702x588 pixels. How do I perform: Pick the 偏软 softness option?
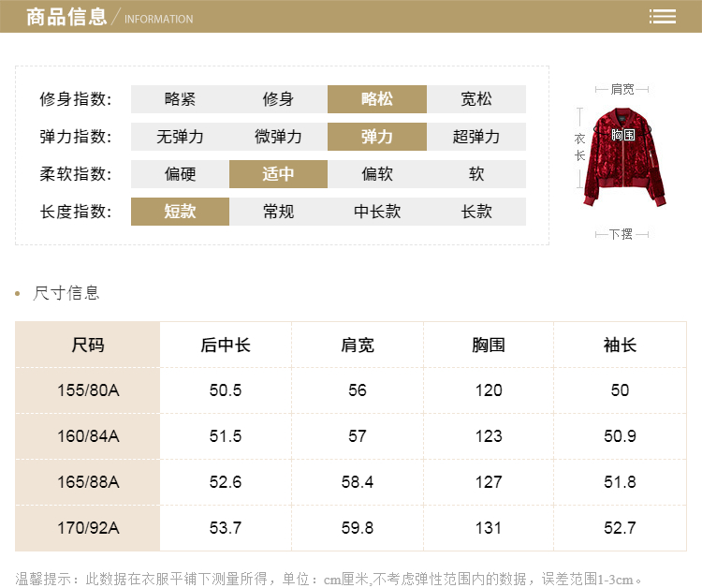click(x=377, y=174)
